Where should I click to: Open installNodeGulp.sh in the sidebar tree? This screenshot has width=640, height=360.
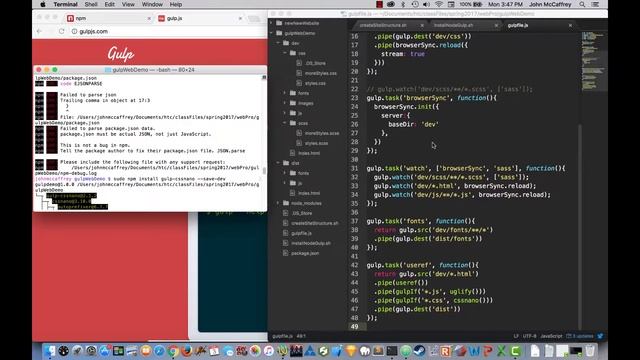tap(311, 243)
